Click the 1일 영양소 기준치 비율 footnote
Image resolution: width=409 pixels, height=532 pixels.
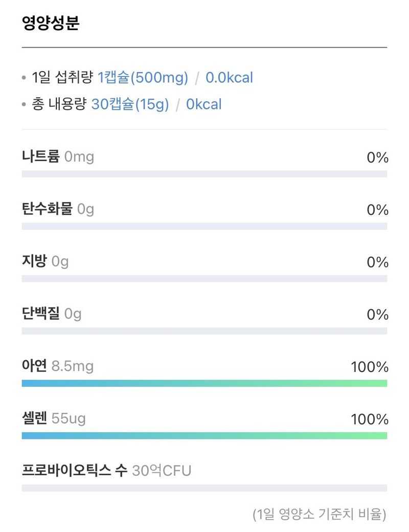click(319, 514)
